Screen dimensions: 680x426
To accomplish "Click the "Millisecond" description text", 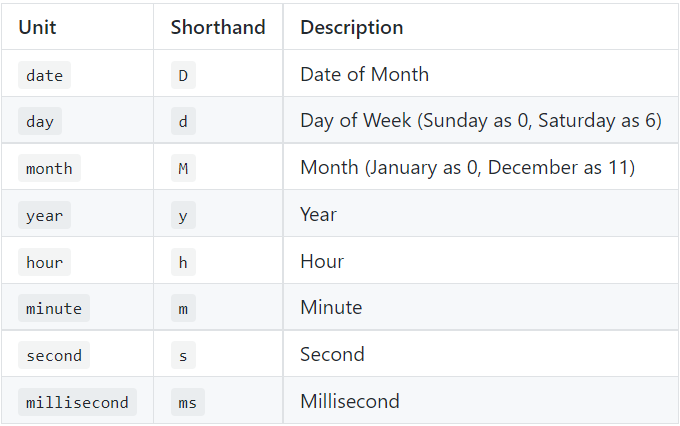I will tap(349, 401).
